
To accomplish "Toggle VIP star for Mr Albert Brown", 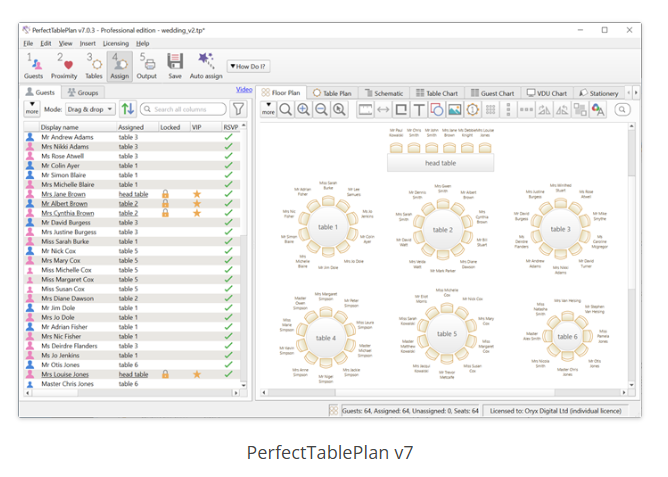I will (197, 204).
